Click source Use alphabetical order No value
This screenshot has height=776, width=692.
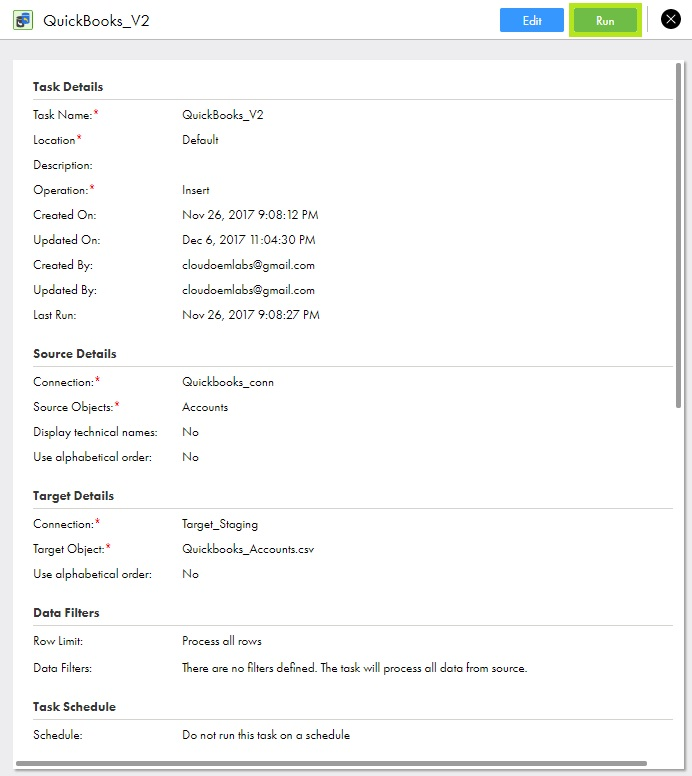click(190, 457)
